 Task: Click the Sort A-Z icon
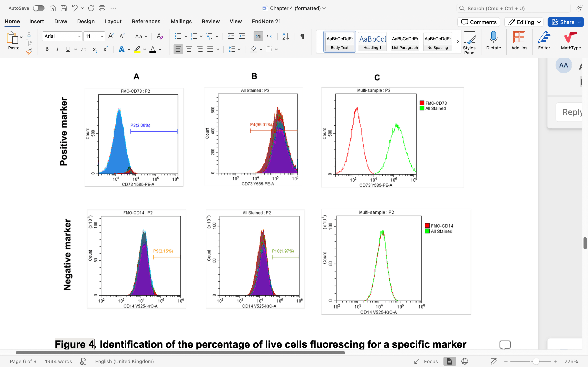point(285,36)
